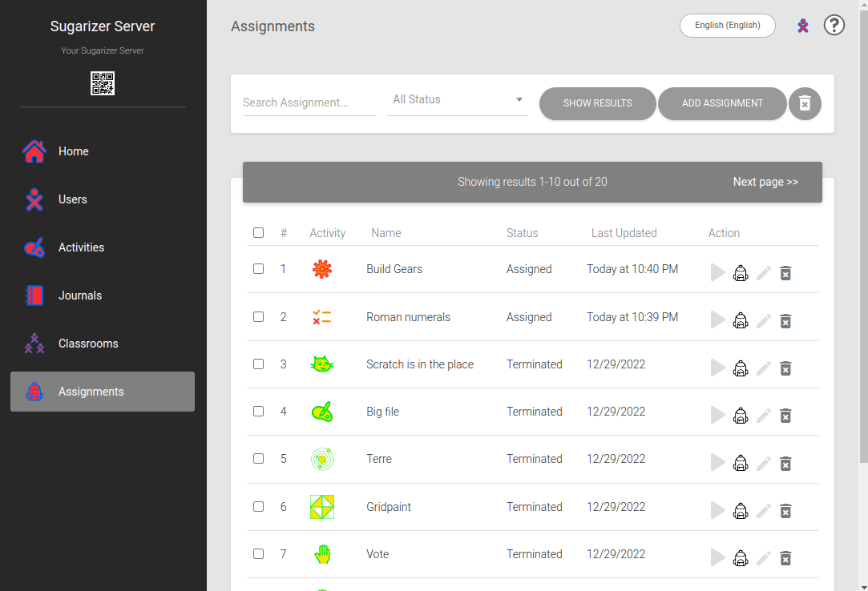The image size is (868, 591).
Task: Toggle the select-all checkbox in the table header
Action: point(258,232)
